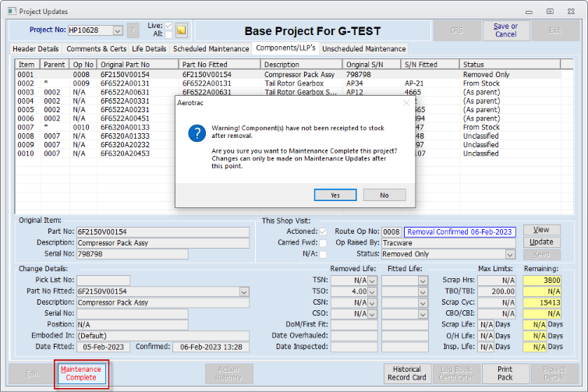Switch to the Unscheduled Maintenance tab
Image resolution: width=588 pixels, height=392 pixels.
tap(363, 49)
